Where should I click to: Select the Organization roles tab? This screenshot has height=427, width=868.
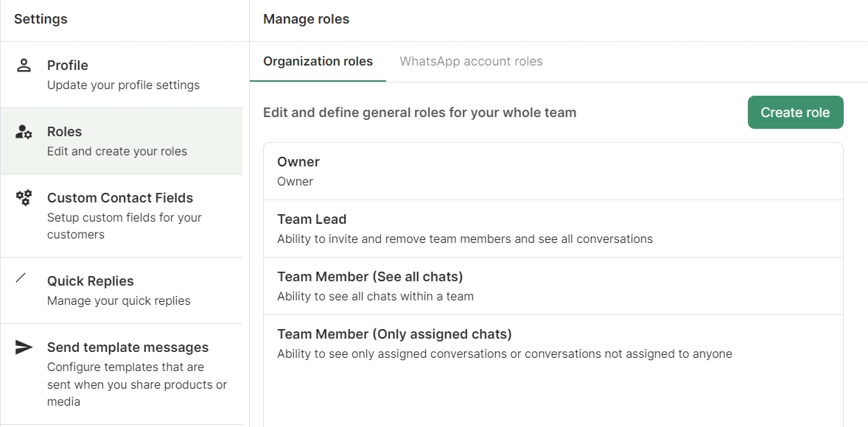318,62
